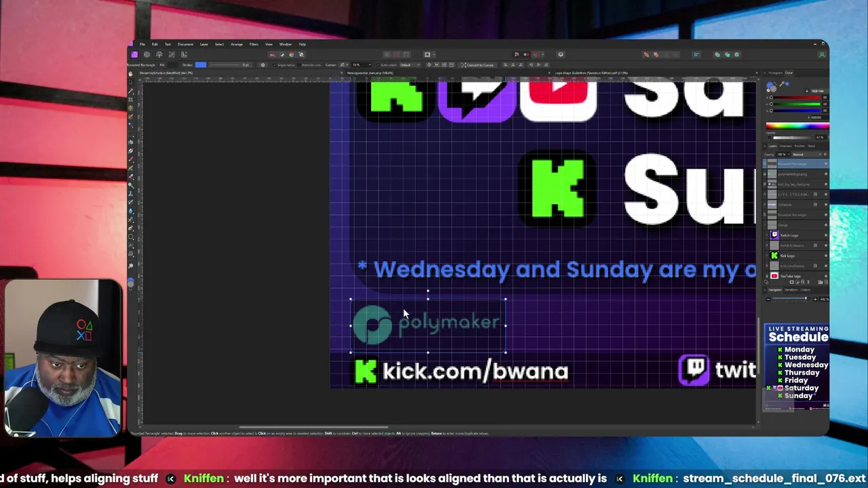Image resolution: width=868 pixels, height=488 pixels.
Task: Hide the Schedule layer
Action: 825,205
